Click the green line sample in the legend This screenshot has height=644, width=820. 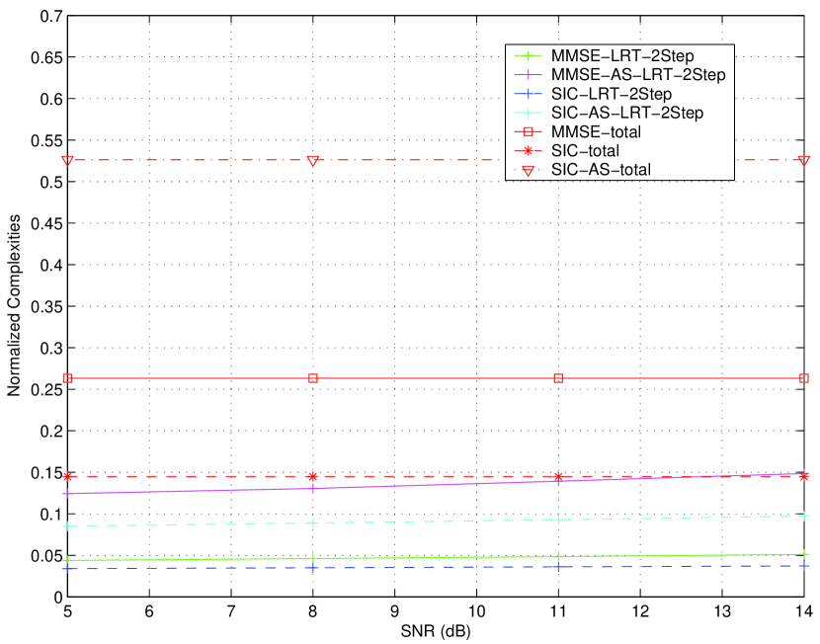[x=529, y=56]
